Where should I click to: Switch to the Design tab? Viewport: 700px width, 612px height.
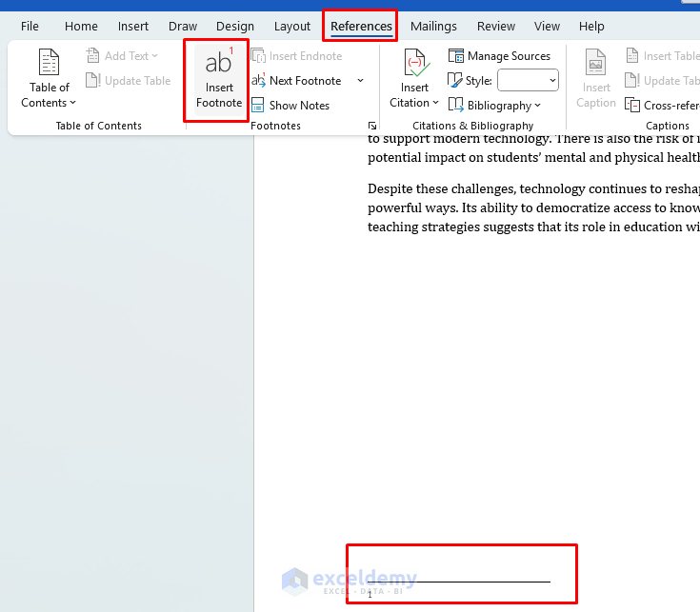tap(235, 27)
